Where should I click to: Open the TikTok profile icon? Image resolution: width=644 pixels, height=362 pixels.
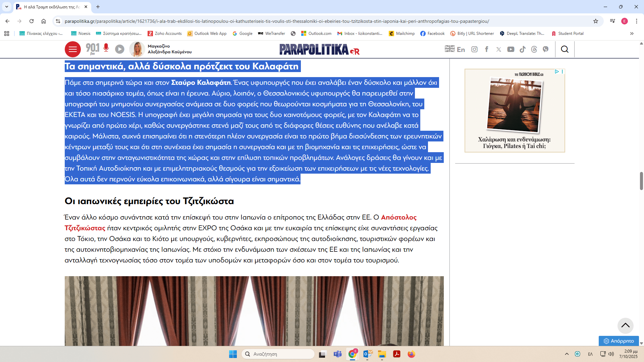[523, 49]
